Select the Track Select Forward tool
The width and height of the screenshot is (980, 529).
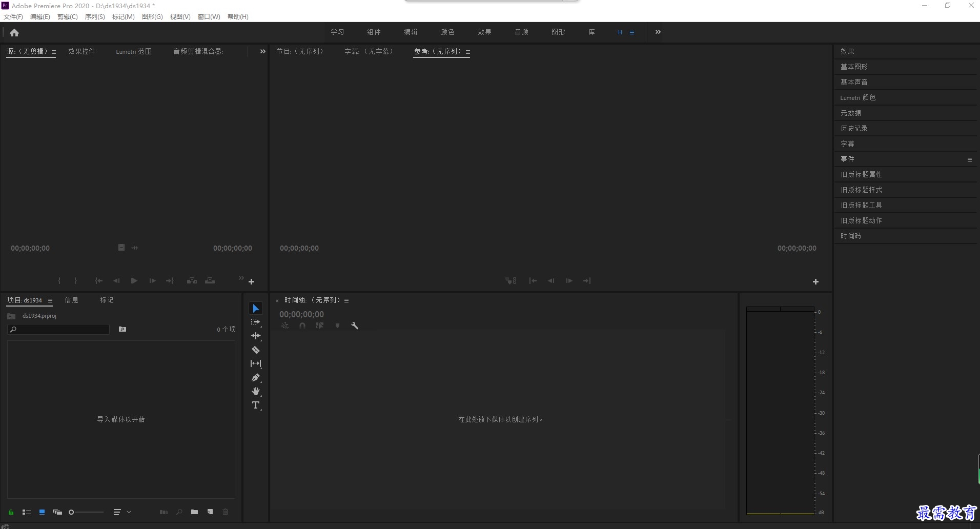coord(256,322)
